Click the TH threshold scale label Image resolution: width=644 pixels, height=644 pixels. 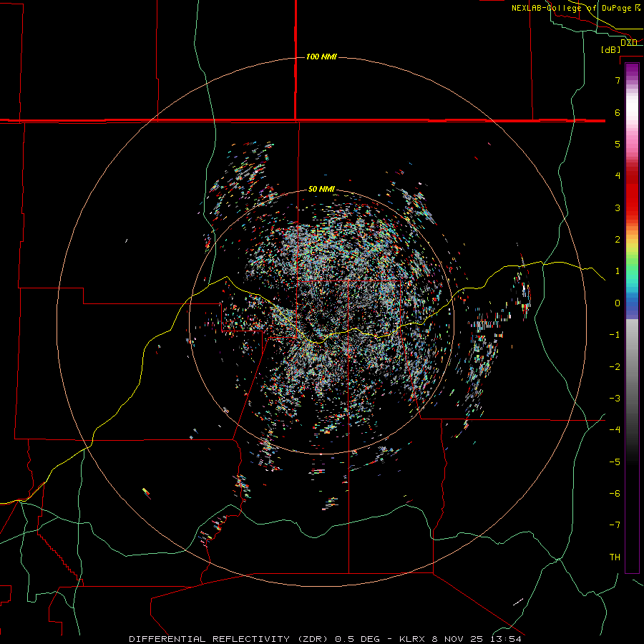click(615, 557)
